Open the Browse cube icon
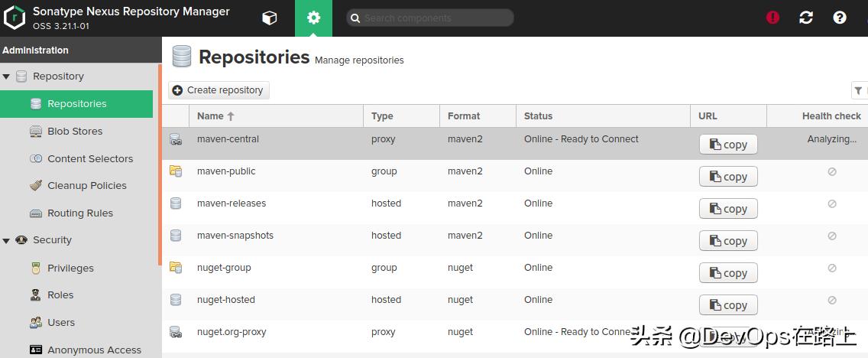This screenshot has height=358, width=868. [269, 18]
